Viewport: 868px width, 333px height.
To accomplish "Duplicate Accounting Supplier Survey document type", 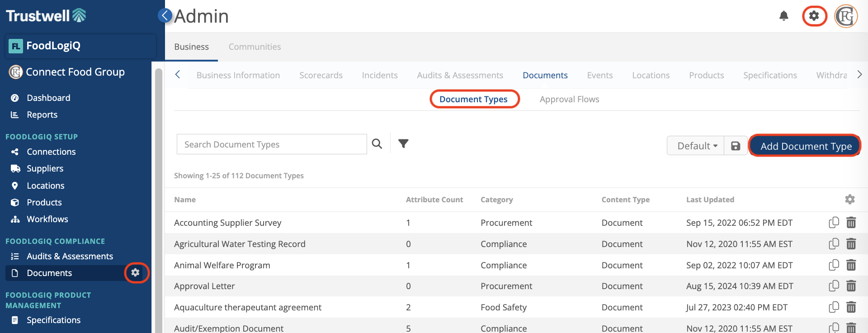I will [834, 223].
